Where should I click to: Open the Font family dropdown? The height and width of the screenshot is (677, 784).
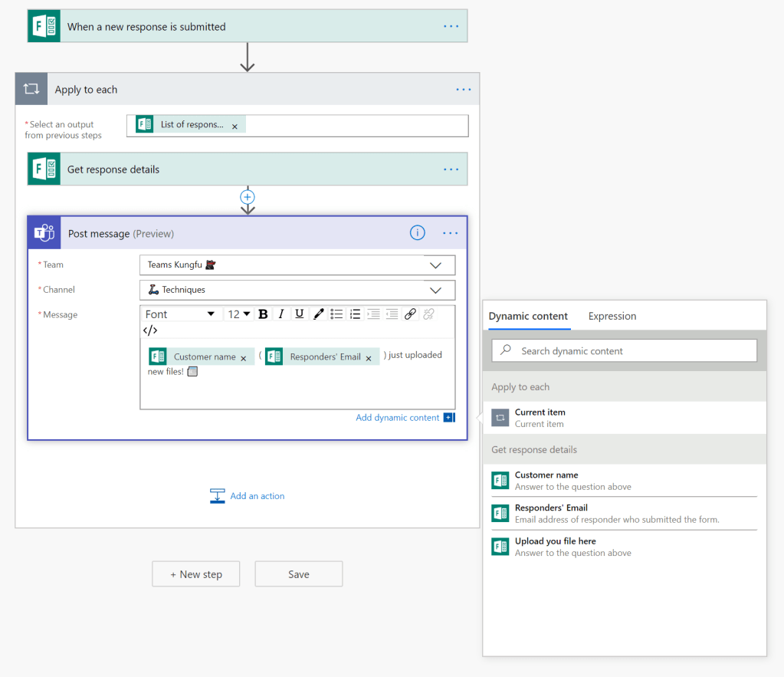181,314
